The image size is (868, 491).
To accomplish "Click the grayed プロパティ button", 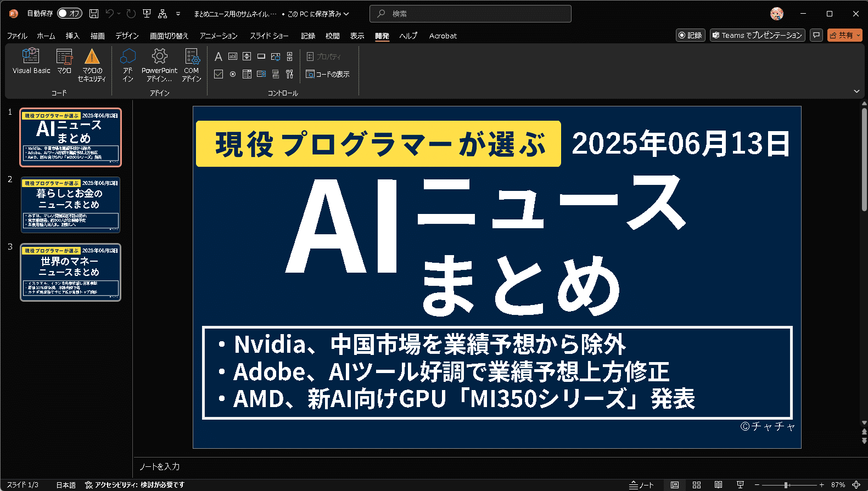I will click(x=323, y=57).
